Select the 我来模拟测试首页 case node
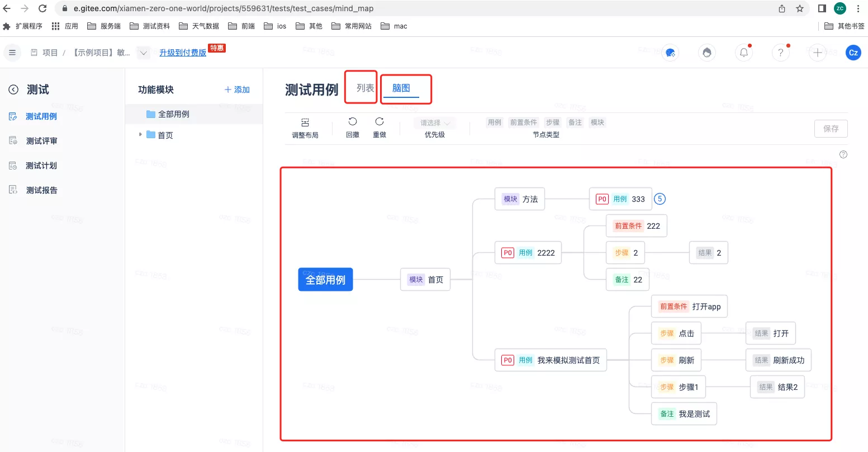 tap(551, 360)
